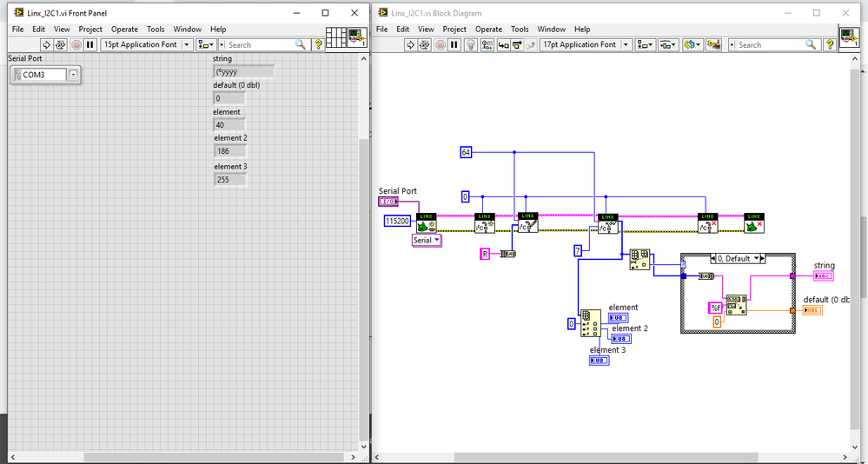This screenshot has height=464, width=868.
Task: Click Run Continuously in Block Diagram toolbar
Action: tap(425, 45)
